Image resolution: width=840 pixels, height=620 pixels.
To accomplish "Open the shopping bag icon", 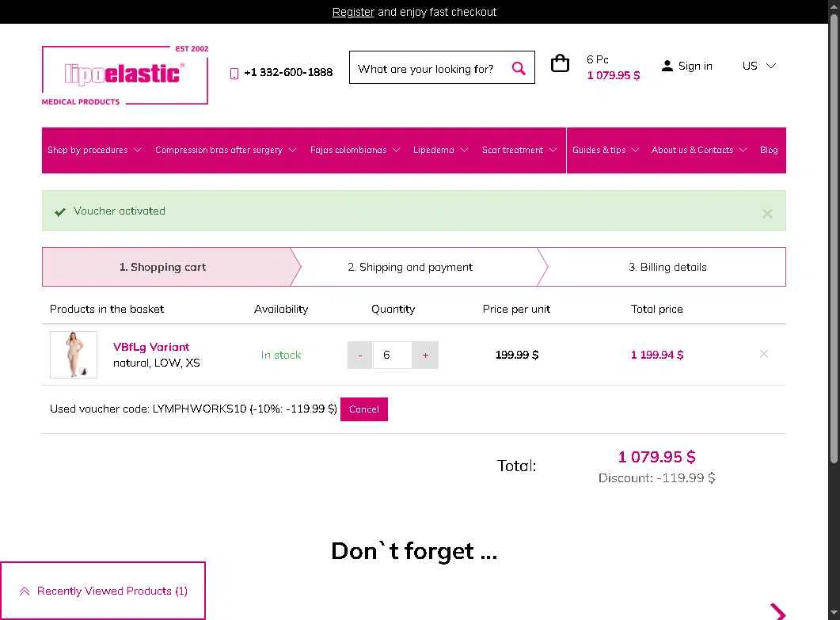I will click(560, 63).
